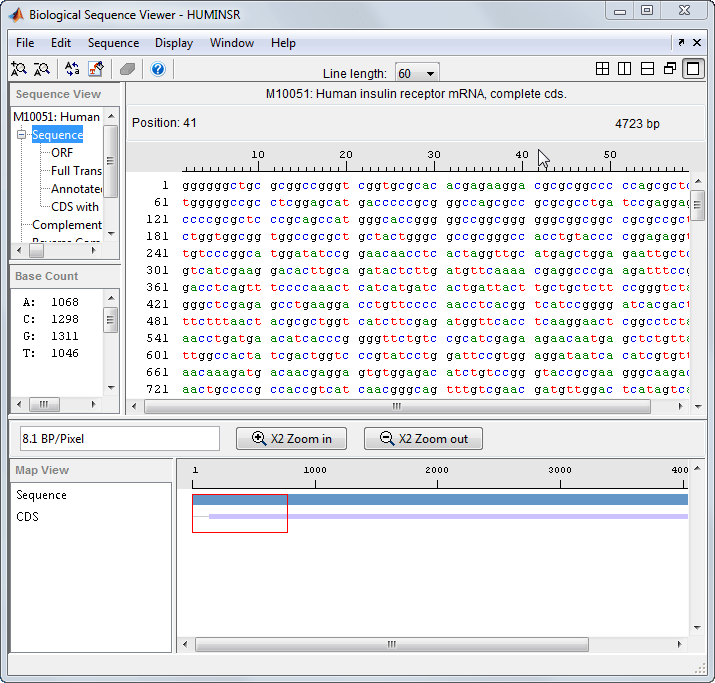Open the File menu
This screenshot has height=683, width=715.
(25, 43)
